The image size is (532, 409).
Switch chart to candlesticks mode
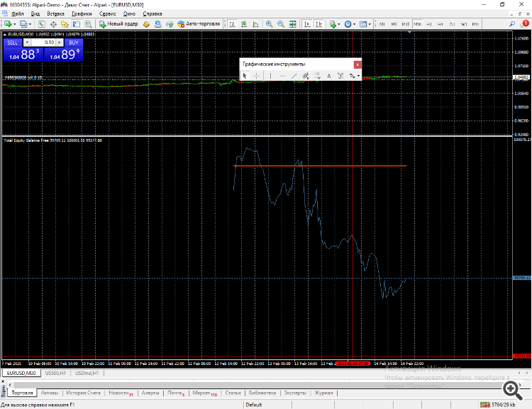[244, 24]
